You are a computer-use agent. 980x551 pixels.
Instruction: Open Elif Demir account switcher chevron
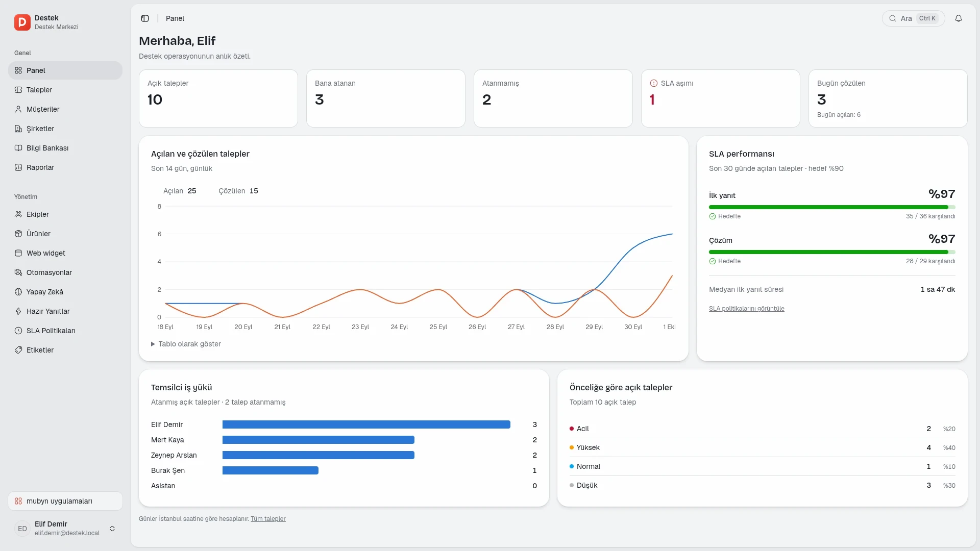(112, 529)
